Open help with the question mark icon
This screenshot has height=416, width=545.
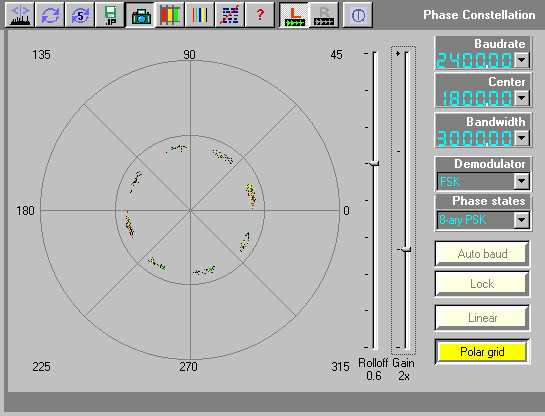click(x=259, y=15)
